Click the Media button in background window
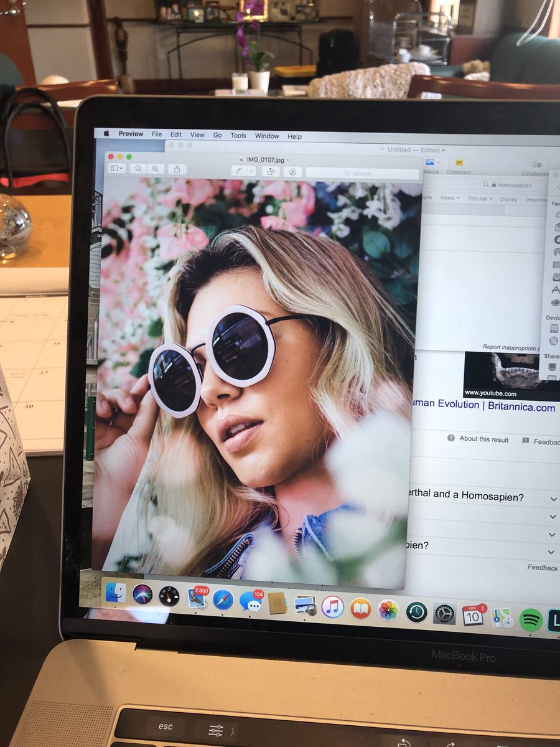 [x=431, y=166]
